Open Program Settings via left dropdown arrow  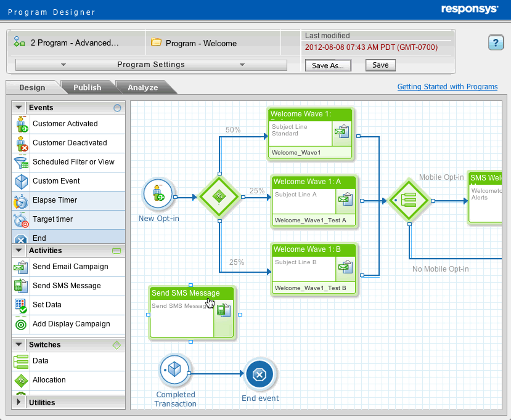pos(63,65)
